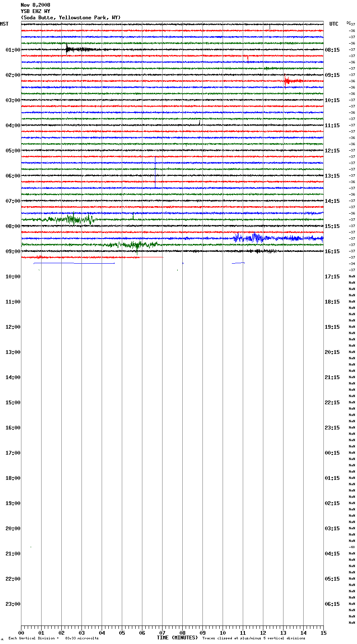Select the 13 minute axis tick label

(x=283, y=633)
